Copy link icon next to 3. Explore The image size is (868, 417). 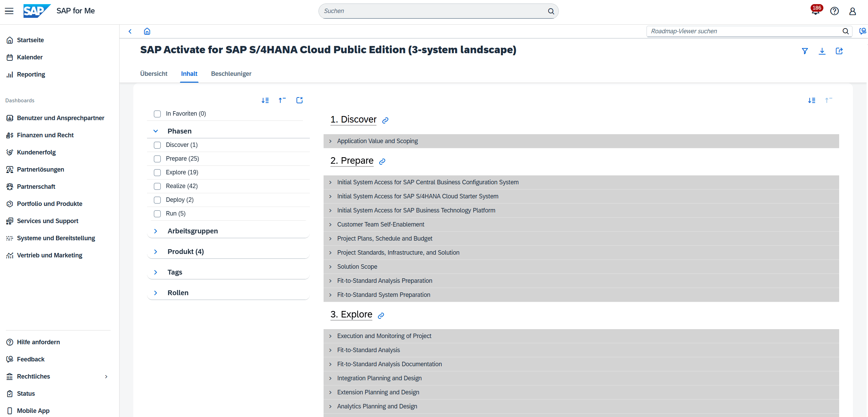pyautogui.click(x=381, y=316)
